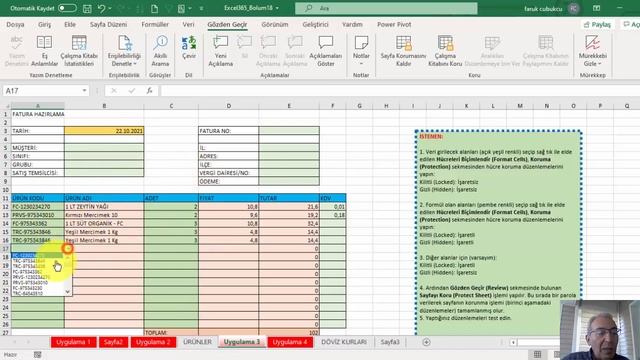Select column B header
The image size is (640, 360).
[104, 106]
